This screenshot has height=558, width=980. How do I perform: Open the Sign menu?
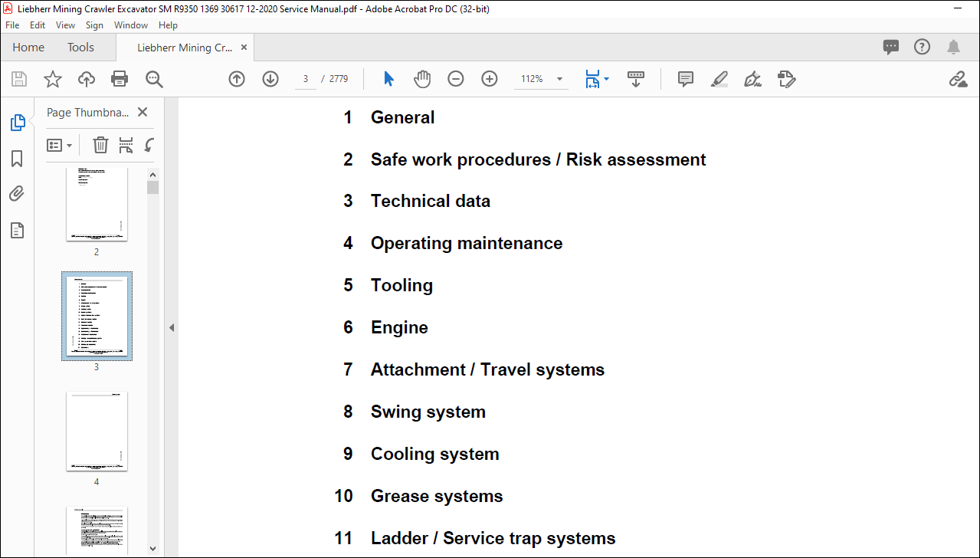point(95,25)
